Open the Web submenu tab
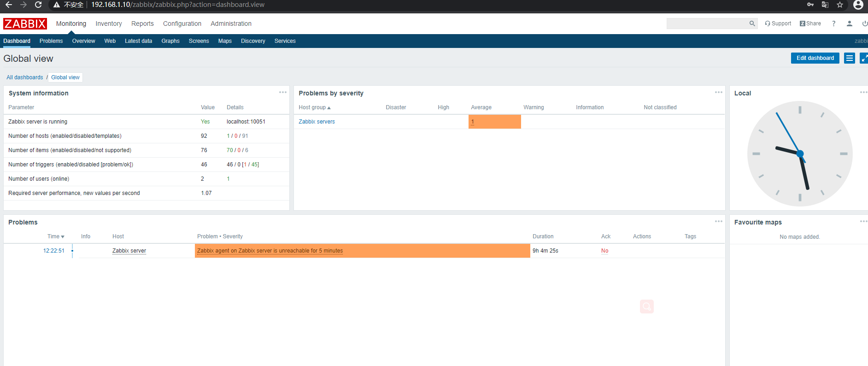 pos(110,41)
